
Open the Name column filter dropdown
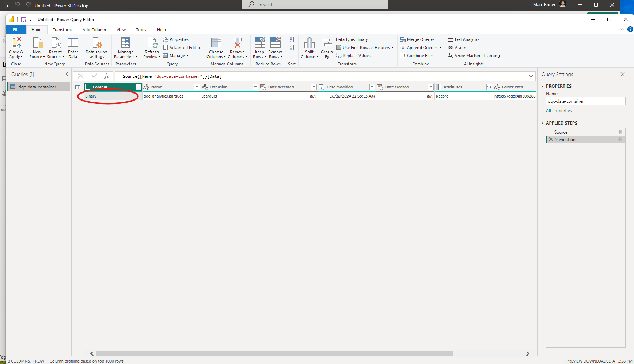197,87
